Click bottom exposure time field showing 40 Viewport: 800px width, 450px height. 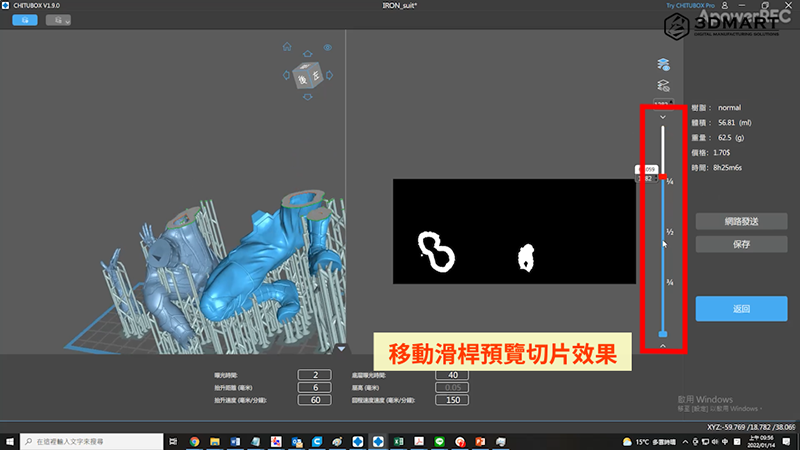tap(451, 374)
